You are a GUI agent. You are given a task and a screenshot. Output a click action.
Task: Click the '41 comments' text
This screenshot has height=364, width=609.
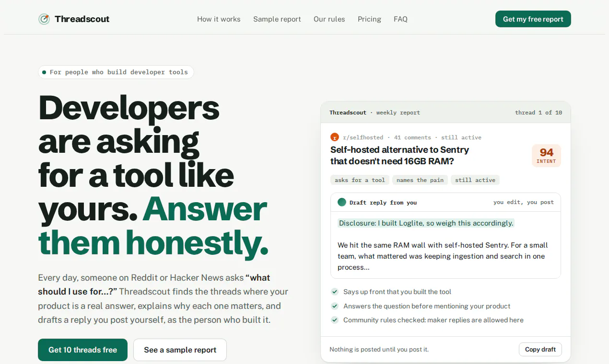click(412, 137)
